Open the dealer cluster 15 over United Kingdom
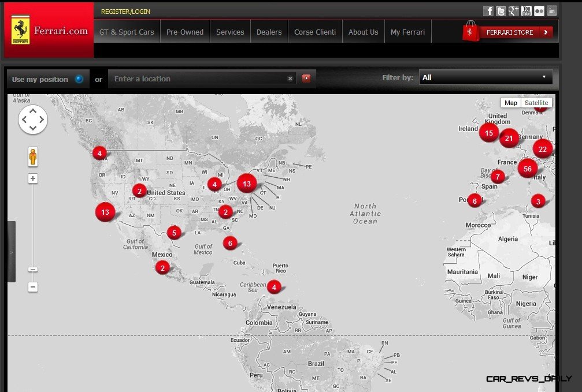582x392 pixels. 489,133
